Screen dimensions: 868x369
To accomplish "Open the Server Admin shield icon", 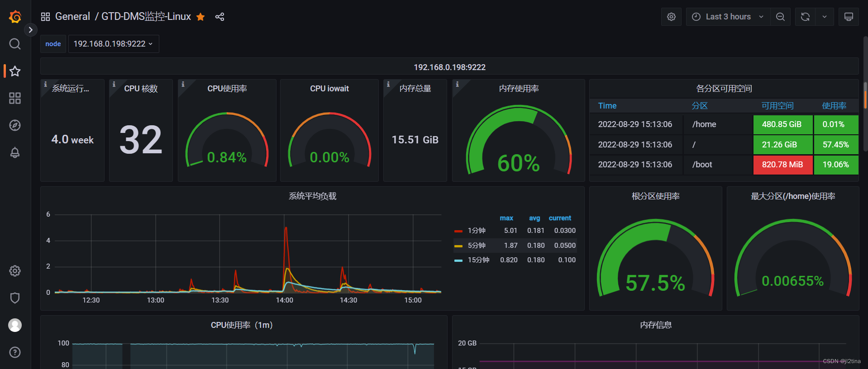I will point(15,298).
